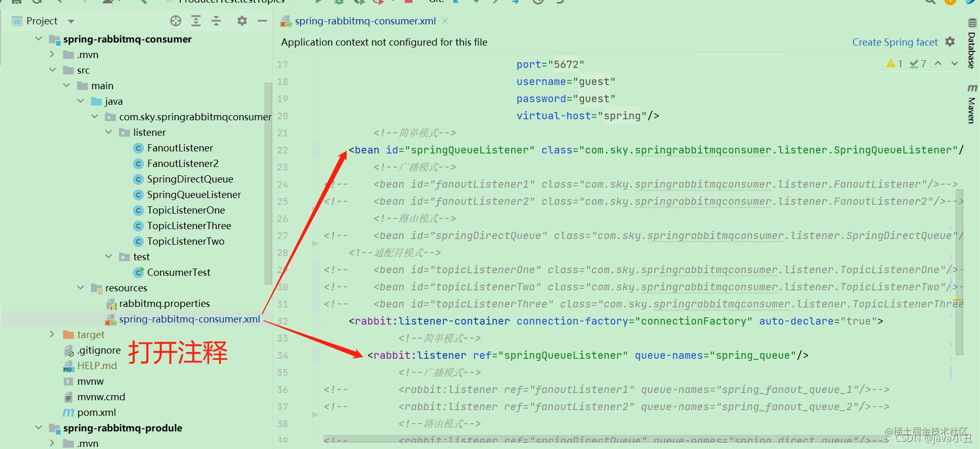This screenshot has width=980, height=449.
Task: Select spring-rabbitmq-consumer.xml in tree
Action: point(189,319)
